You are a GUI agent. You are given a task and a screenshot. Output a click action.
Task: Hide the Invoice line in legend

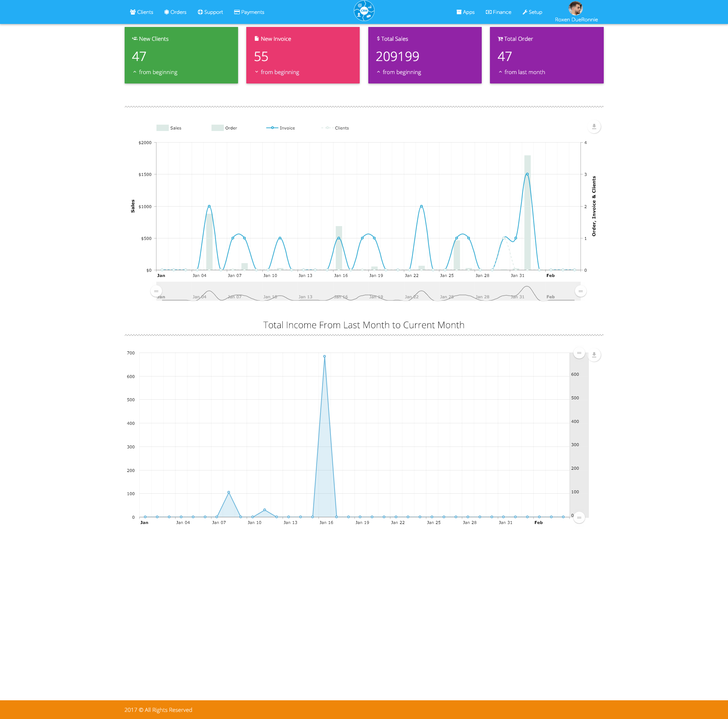pyautogui.click(x=280, y=128)
